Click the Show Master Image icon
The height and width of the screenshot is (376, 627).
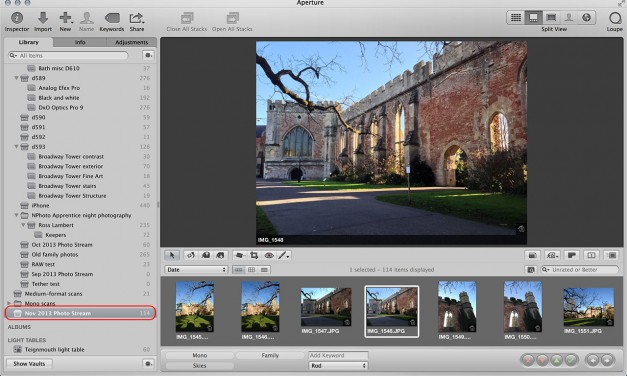point(532,255)
